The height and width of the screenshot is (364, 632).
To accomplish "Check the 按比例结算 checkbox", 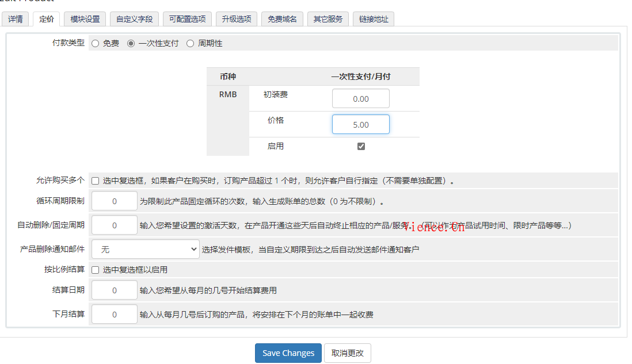I will tap(94, 269).
